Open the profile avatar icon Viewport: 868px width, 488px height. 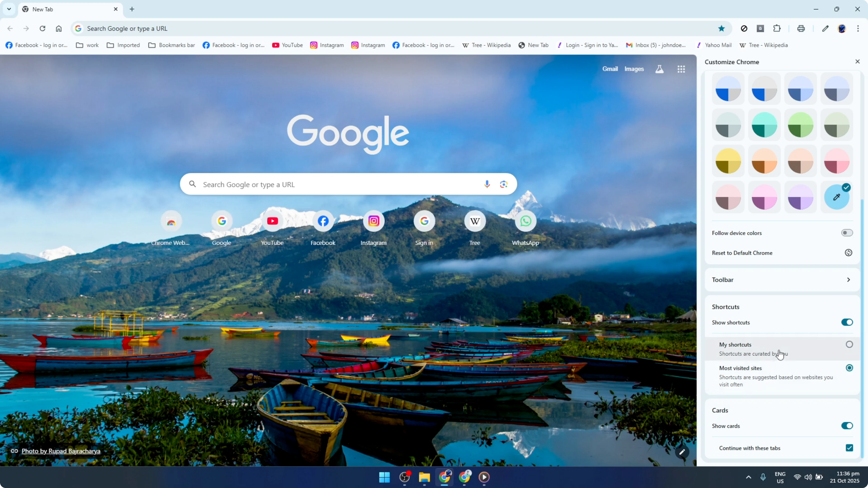842,29
